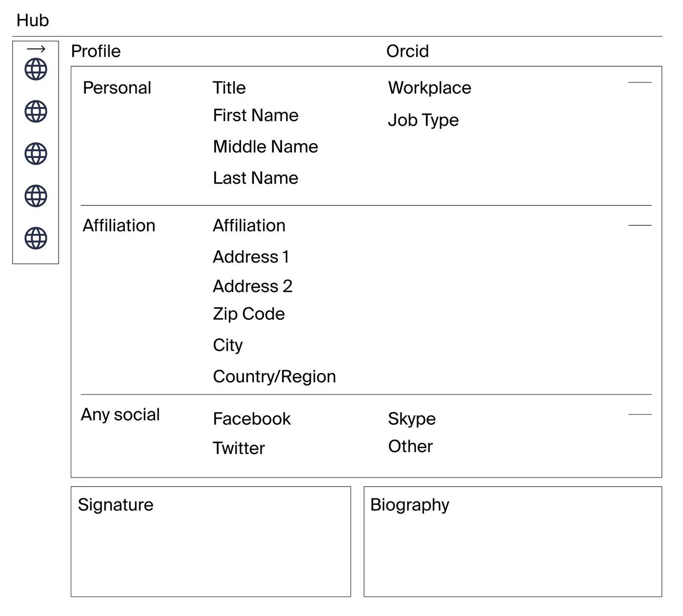Click the Hub title

[33, 20]
